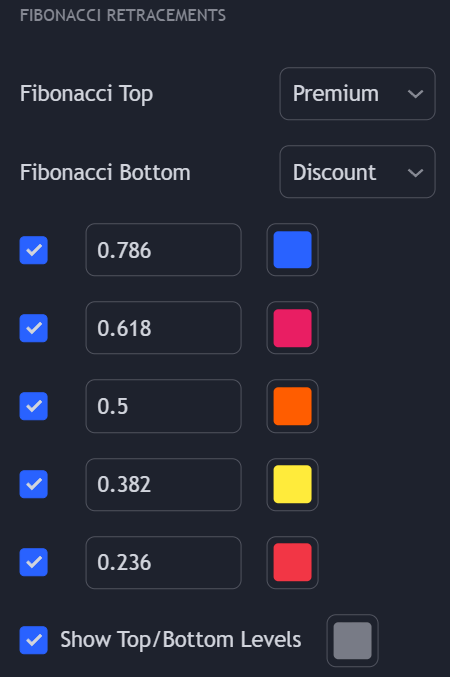The width and height of the screenshot is (450, 677).
Task: Click the chevron arrow next to Discount
Action: click(x=415, y=173)
